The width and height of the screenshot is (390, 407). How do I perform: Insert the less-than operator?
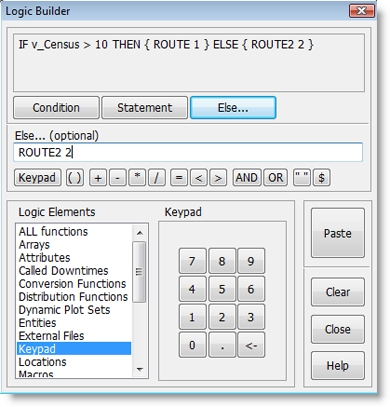tap(199, 177)
